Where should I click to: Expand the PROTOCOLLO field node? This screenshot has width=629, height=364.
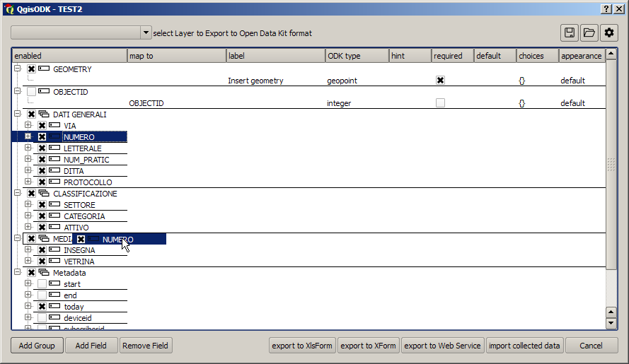click(x=28, y=182)
